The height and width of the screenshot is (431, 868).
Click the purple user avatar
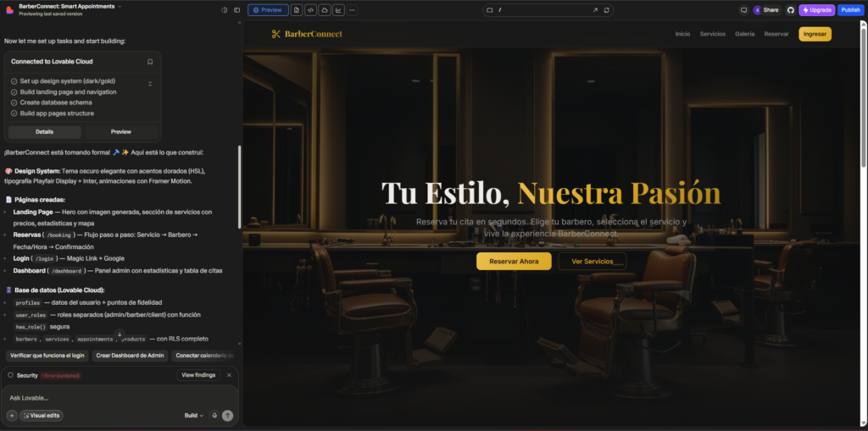[x=757, y=10]
